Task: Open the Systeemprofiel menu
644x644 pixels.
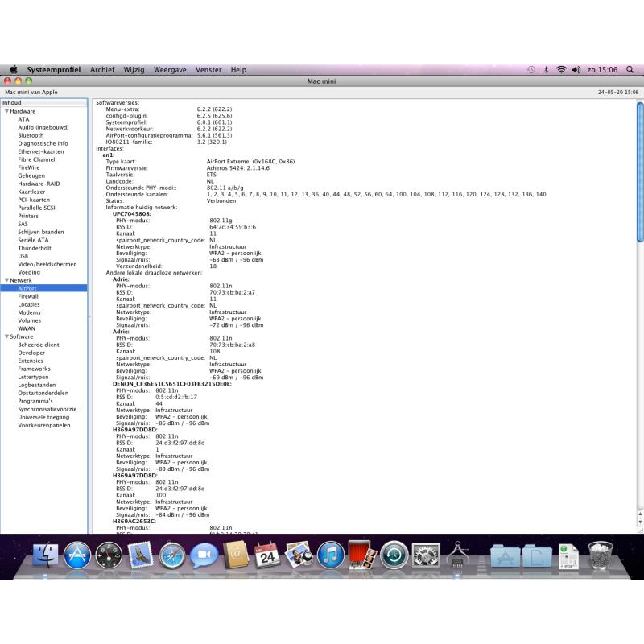Action: (54, 69)
